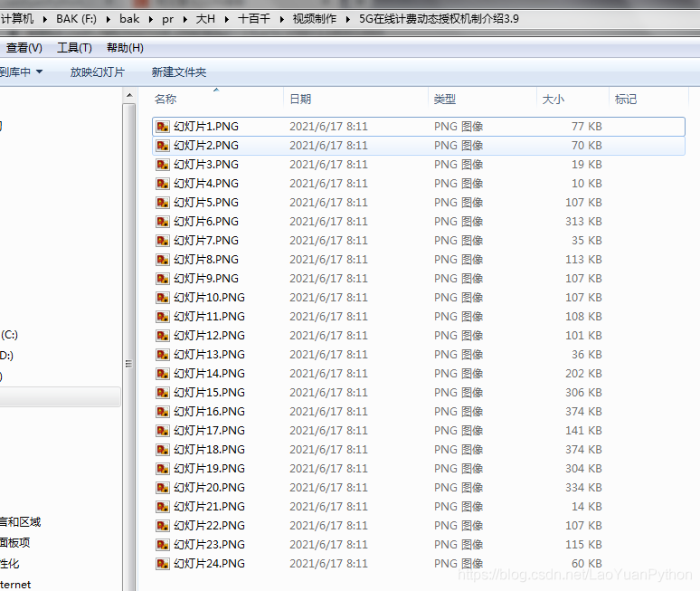Select file name 幻灯片16.PNG

point(210,412)
